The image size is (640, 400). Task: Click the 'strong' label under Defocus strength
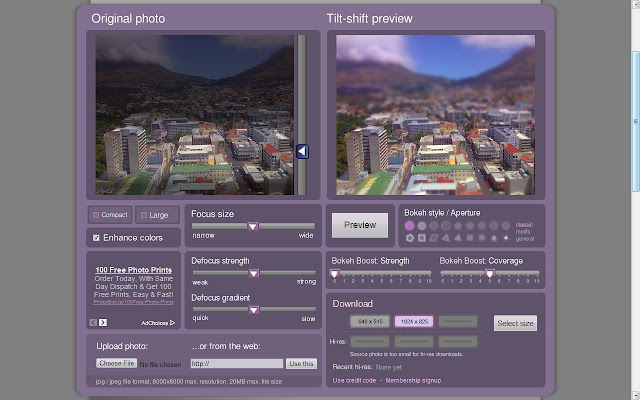coord(306,282)
